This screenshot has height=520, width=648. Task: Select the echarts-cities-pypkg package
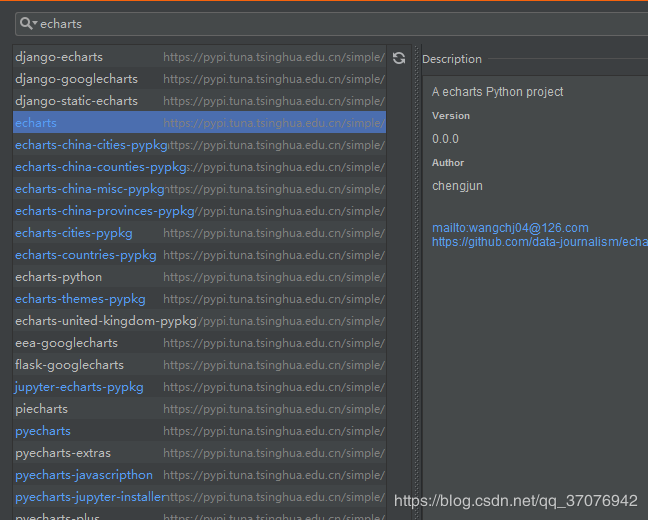(x=200, y=233)
